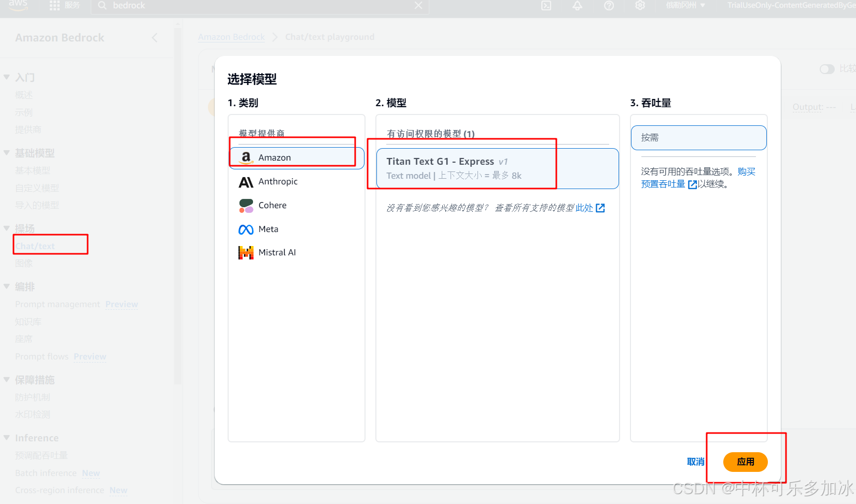The width and height of the screenshot is (856, 504).
Task: Open the help question mark icon
Action: click(609, 5)
